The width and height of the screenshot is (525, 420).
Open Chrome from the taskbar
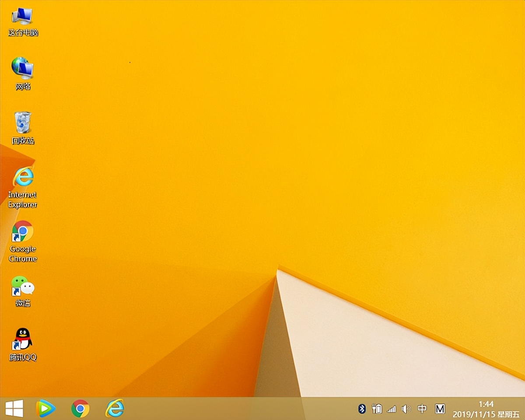[x=80, y=409]
